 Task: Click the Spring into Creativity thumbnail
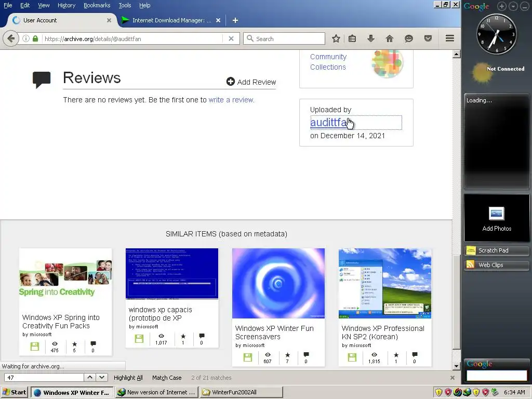(65, 278)
